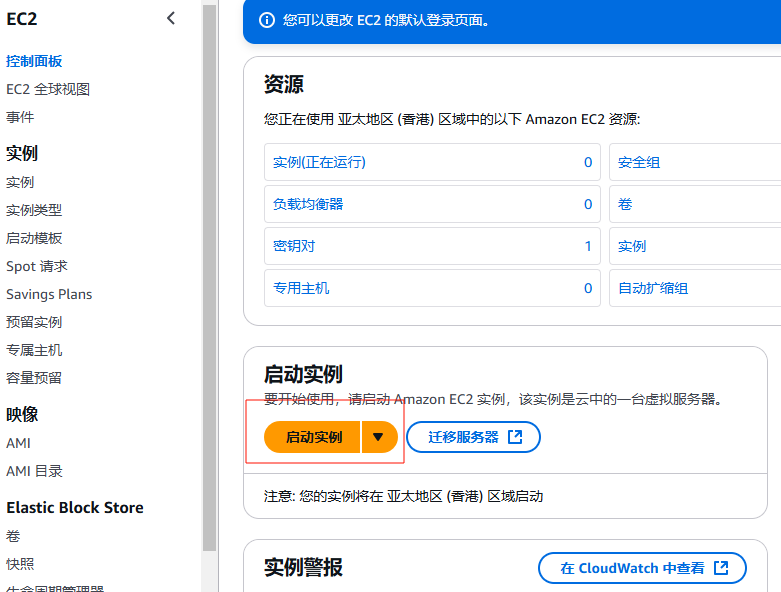
Task: Open AMI 目录 in the sidebar
Action: coord(34,471)
